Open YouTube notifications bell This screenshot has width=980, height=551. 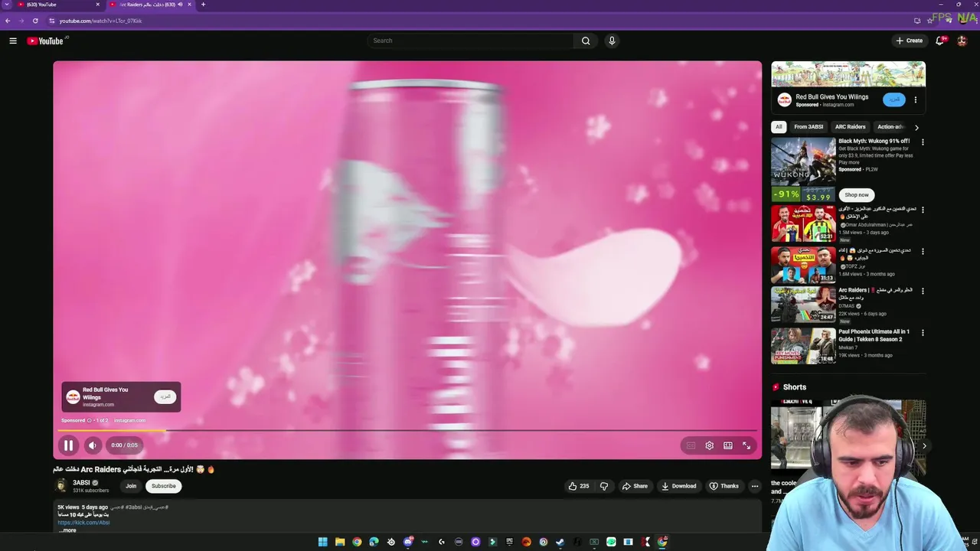940,41
